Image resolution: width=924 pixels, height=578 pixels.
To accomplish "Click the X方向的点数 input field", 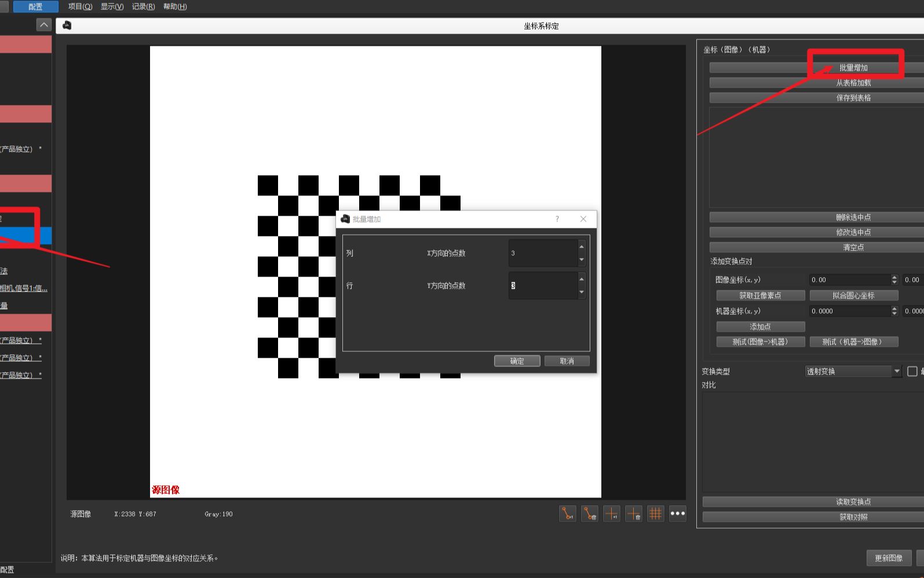I will [x=543, y=253].
